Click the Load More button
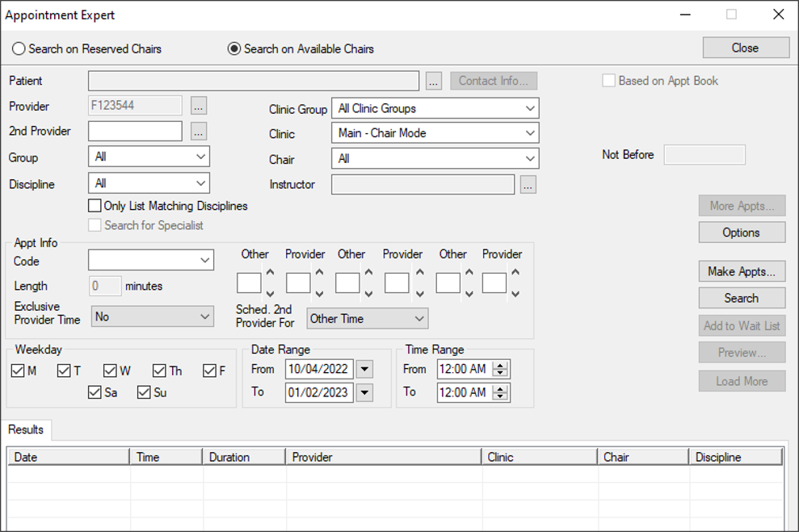 [x=742, y=381]
